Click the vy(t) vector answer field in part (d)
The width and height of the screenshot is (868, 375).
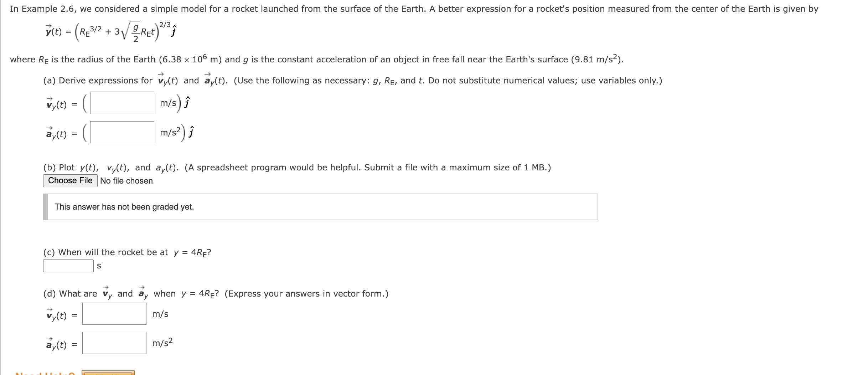coord(114,314)
